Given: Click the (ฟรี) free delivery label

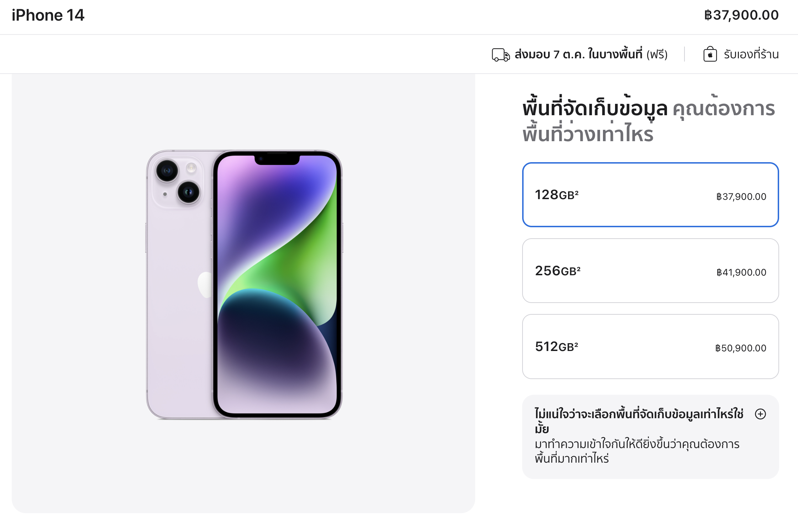Looking at the screenshot, I should click(x=657, y=55).
